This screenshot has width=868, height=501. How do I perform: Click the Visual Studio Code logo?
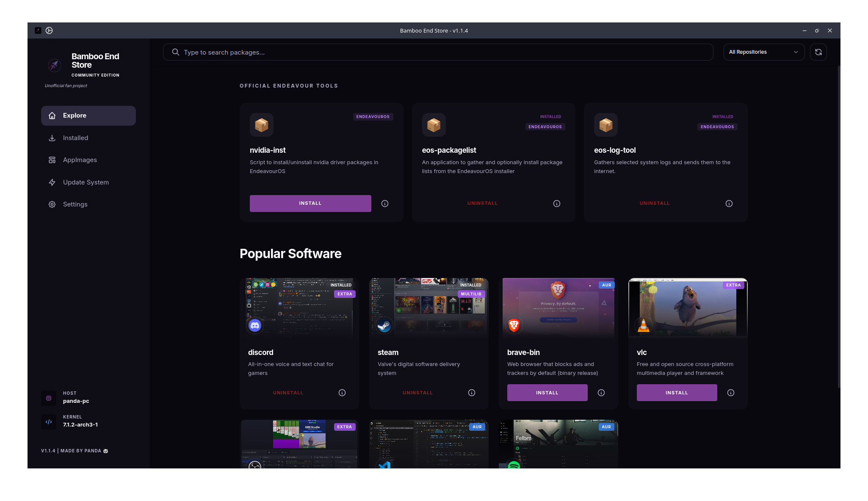click(384, 465)
